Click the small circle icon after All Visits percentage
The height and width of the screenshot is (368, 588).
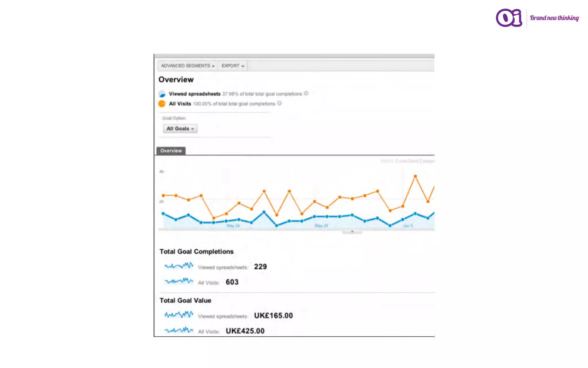click(279, 103)
